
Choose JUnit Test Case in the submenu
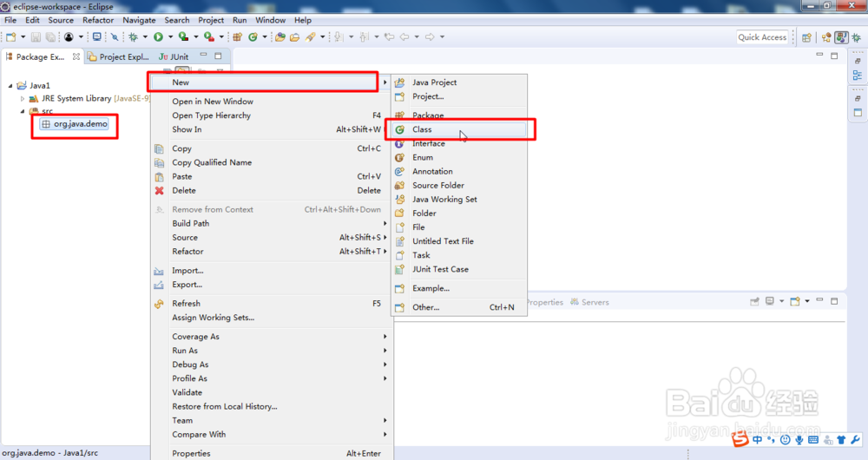(x=459, y=269)
